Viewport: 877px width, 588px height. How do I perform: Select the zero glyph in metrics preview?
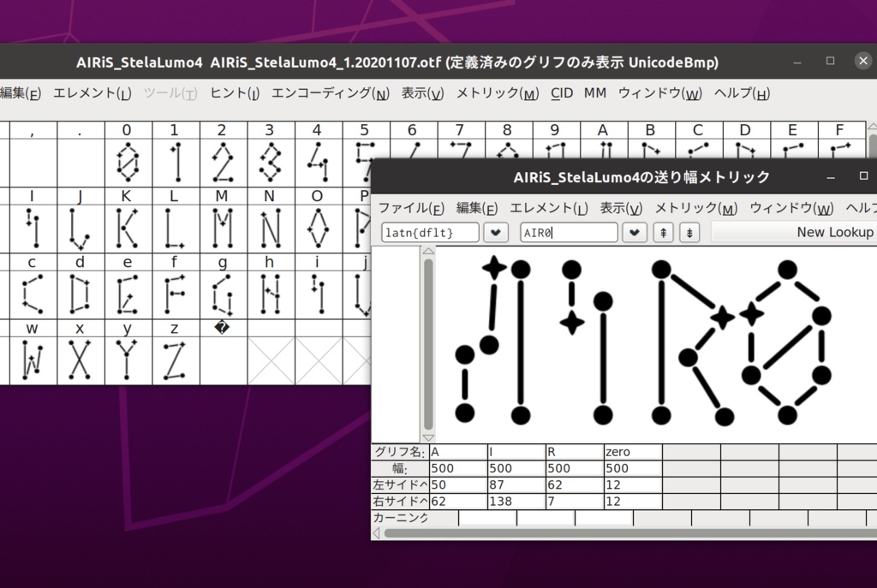coord(786,342)
